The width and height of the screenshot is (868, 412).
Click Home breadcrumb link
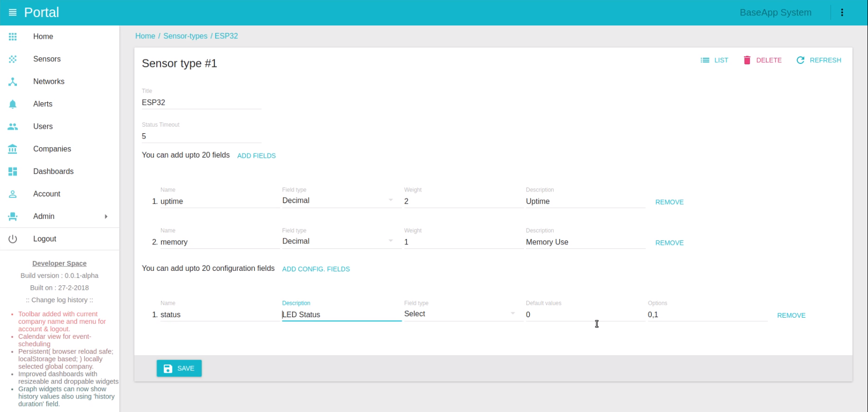(x=145, y=36)
